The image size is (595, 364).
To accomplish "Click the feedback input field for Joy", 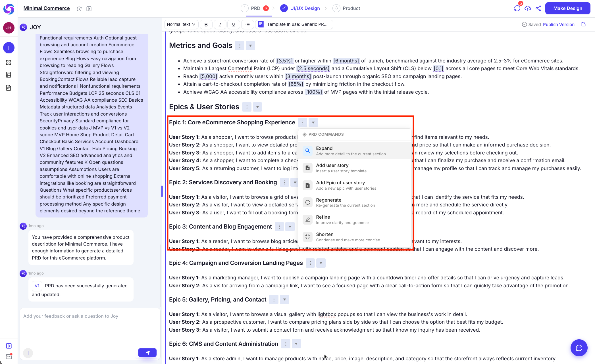I will point(85,316).
